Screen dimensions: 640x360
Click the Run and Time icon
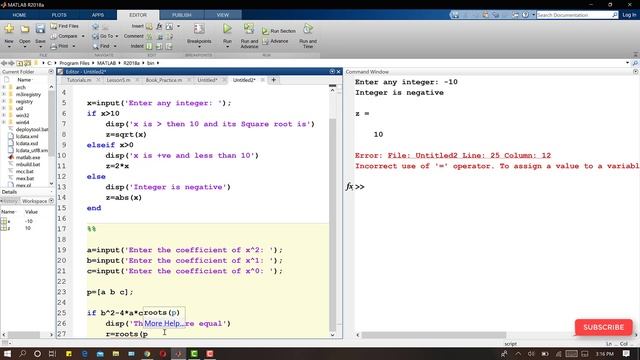click(308, 29)
